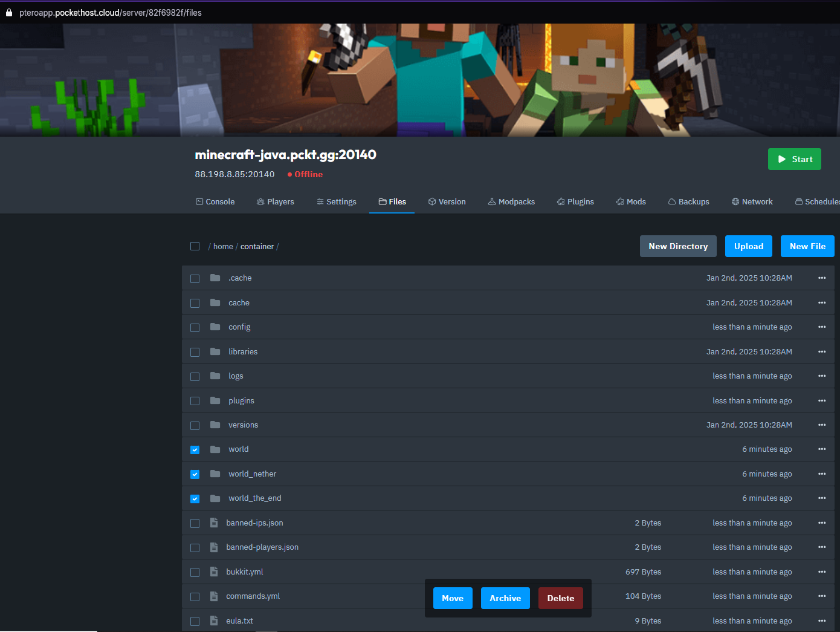Check the logs folder checkbox
840x632 pixels.
coord(195,377)
